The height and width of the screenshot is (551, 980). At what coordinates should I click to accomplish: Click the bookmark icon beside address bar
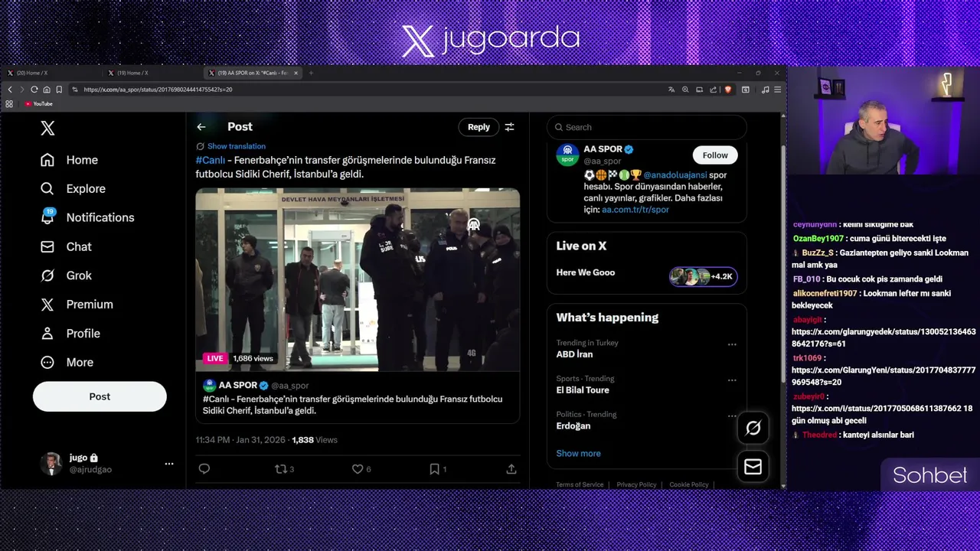(x=59, y=90)
